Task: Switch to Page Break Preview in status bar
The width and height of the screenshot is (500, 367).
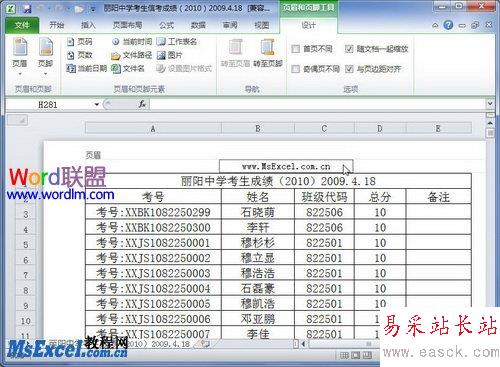Action: coord(367,355)
